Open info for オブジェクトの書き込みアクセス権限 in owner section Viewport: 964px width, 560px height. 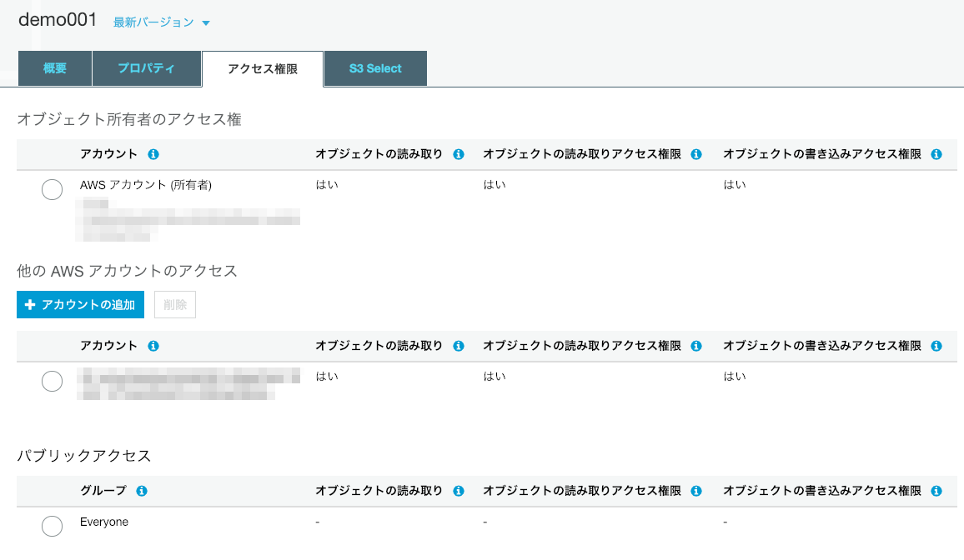936,154
